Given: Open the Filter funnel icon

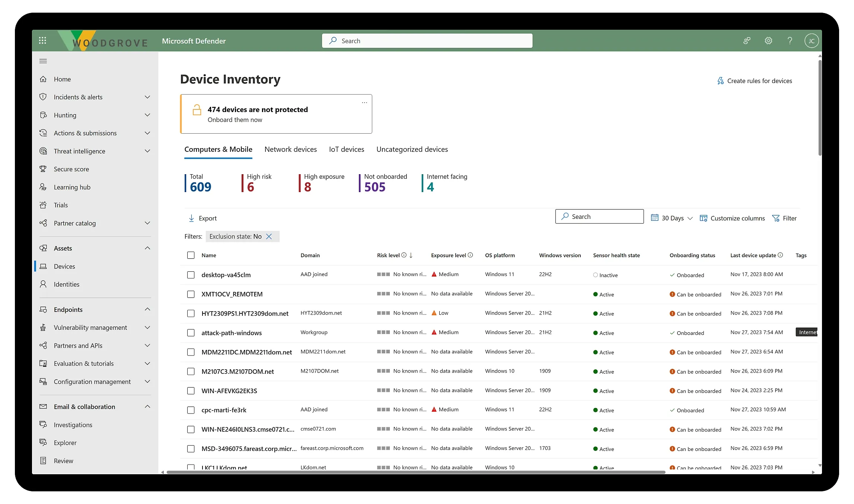Looking at the screenshot, I should (776, 218).
